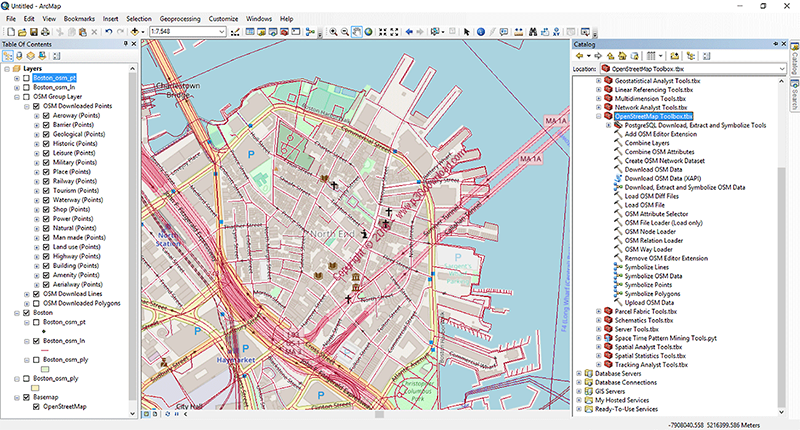Collapse the OpenStreetMap Toolbox.tbx node

597,116
